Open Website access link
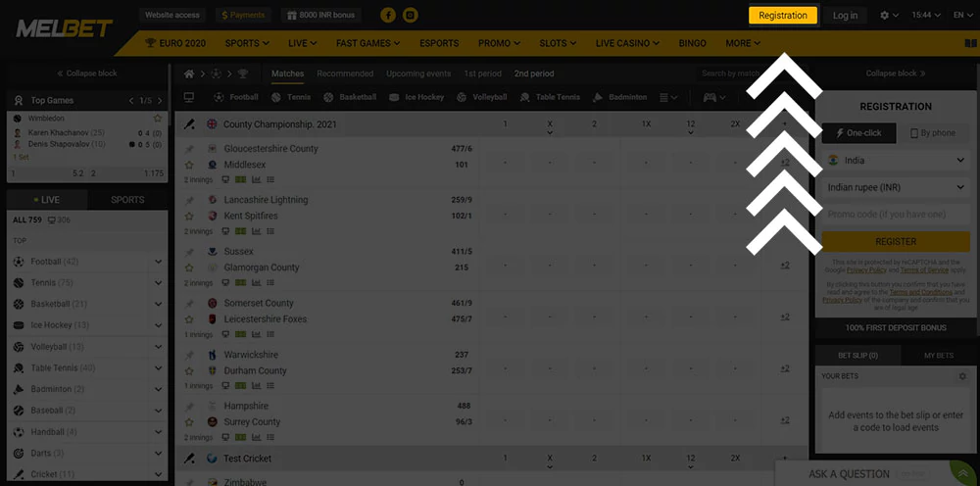980x486 pixels. pos(171,15)
